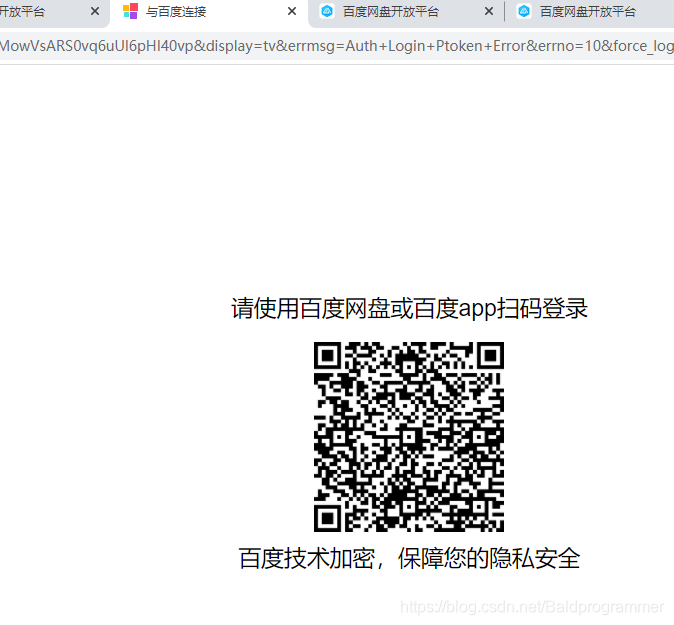Image resolution: width=674 pixels, height=625 pixels.
Task: Click the text 请使用百度网盘或百度app扫码登录
Action: pos(409,308)
